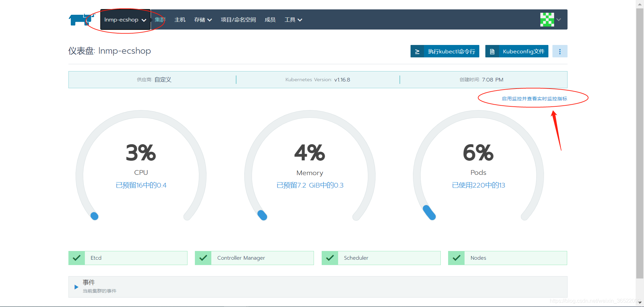
Task: Expand the 存储 dropdown menu
Action: [203, 20]
